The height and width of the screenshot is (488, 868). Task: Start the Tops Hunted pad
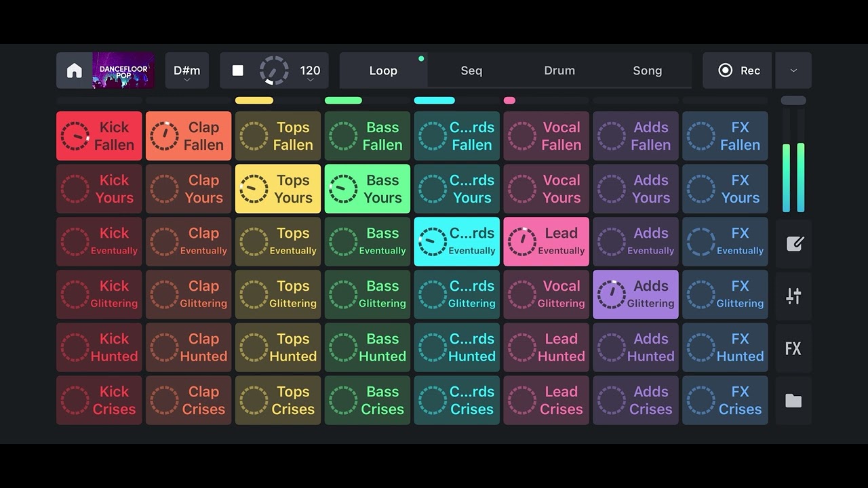[278, 348]
